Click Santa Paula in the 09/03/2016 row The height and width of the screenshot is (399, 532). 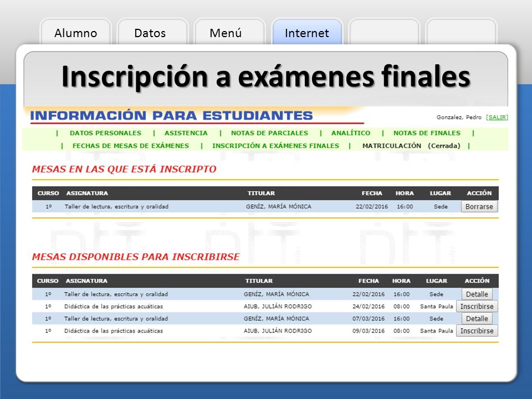[436, 331]
